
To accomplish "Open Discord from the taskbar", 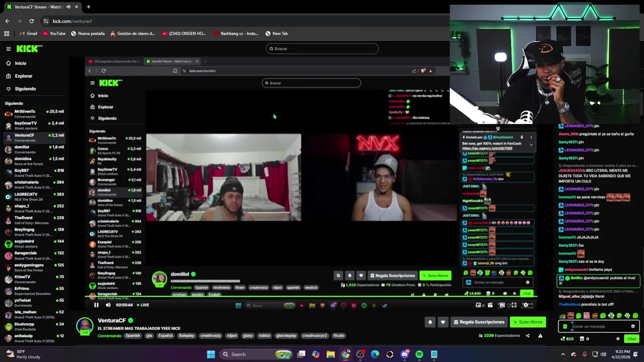I will click(x=405, y=354).
